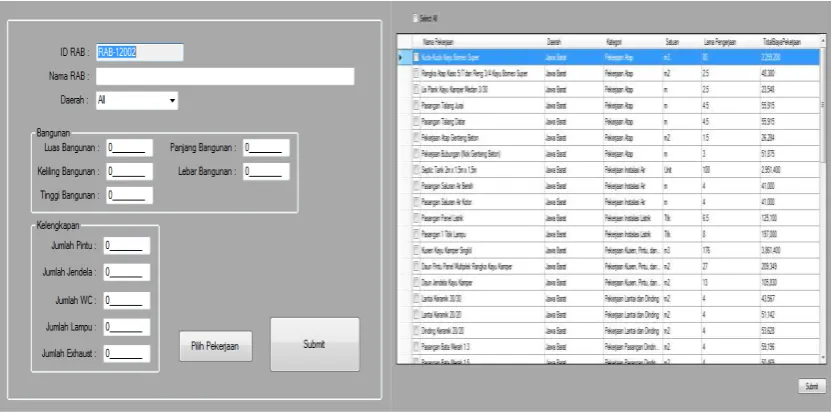
Task: Check the Septic Tank row checkbox
Action: tap(417, 170)
